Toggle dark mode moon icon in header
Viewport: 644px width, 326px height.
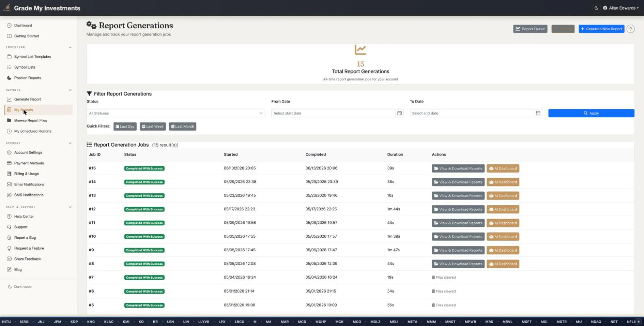pyautogui.click(x=596, y=8)
